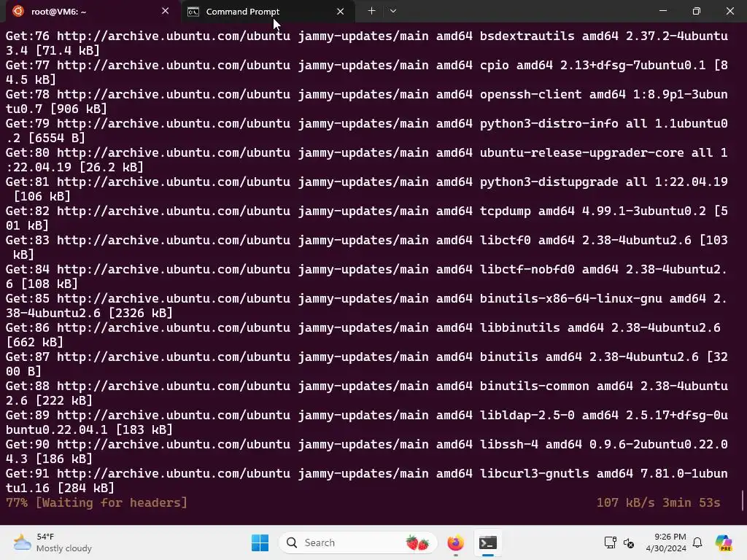The width and height of the screenshot is (747, 560).
Task: Open the weather widget showing 54°F
Action: coord(53,542)
